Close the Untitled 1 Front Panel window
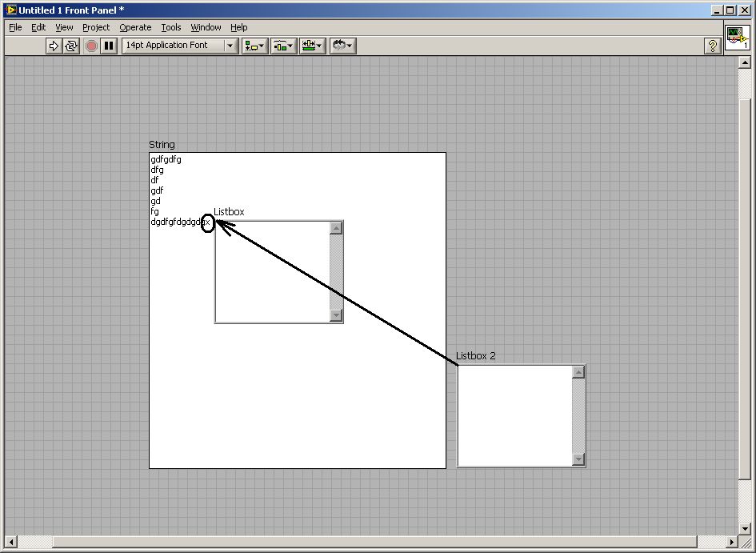The width and height of the screenshot is (756, 553). click(745, 10)
